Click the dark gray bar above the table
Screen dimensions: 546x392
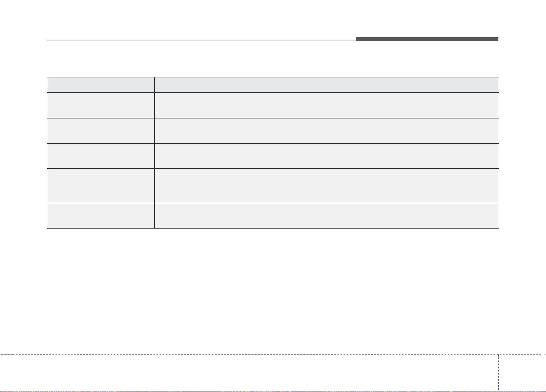(427, 39)
